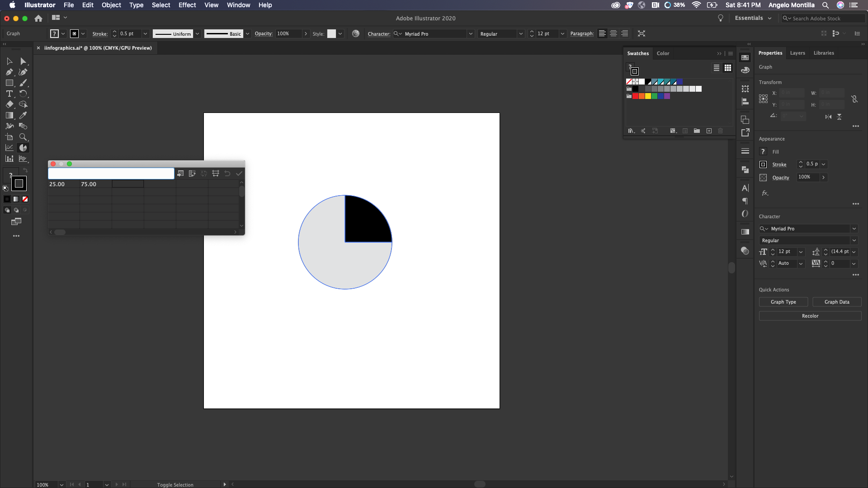Open the Basic brush definition dropdown
The image size is (868, 488).
[x=247, y=34]
